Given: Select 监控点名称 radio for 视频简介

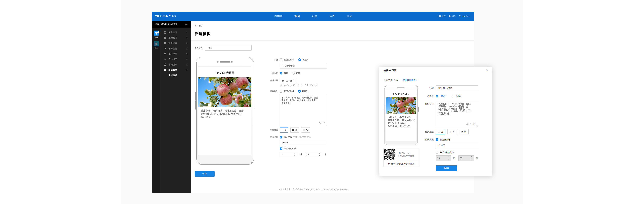Looking at the screenshot, I should [281, 91].
